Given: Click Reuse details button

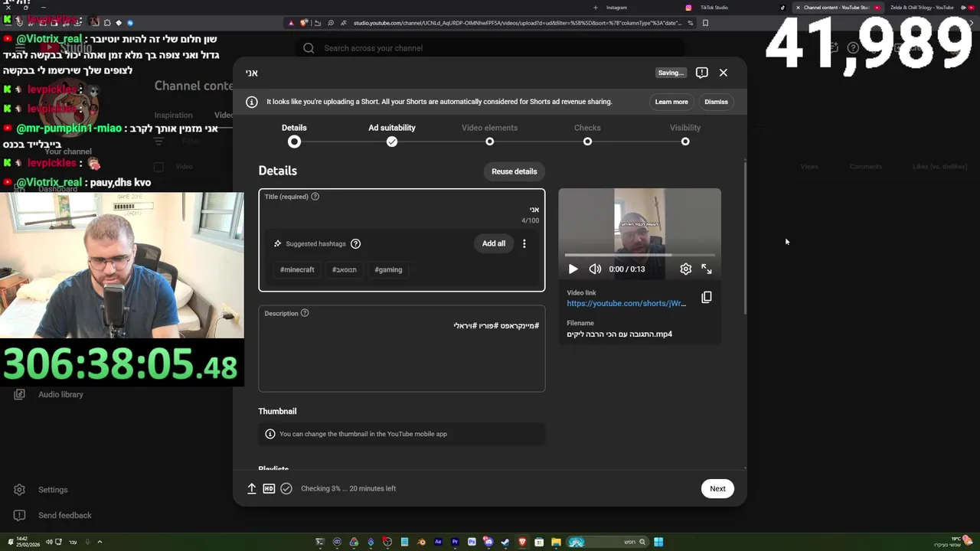Looking at the screenshot, I should pos(514,171).
